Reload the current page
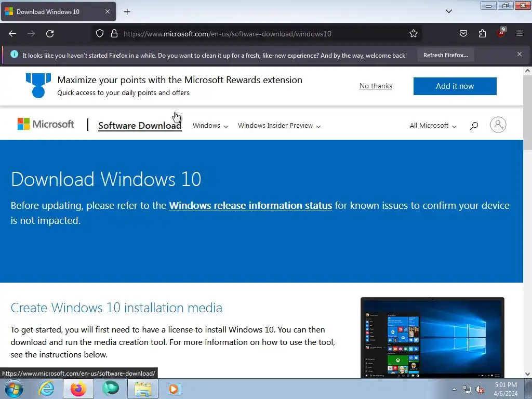 pos(50,34)
